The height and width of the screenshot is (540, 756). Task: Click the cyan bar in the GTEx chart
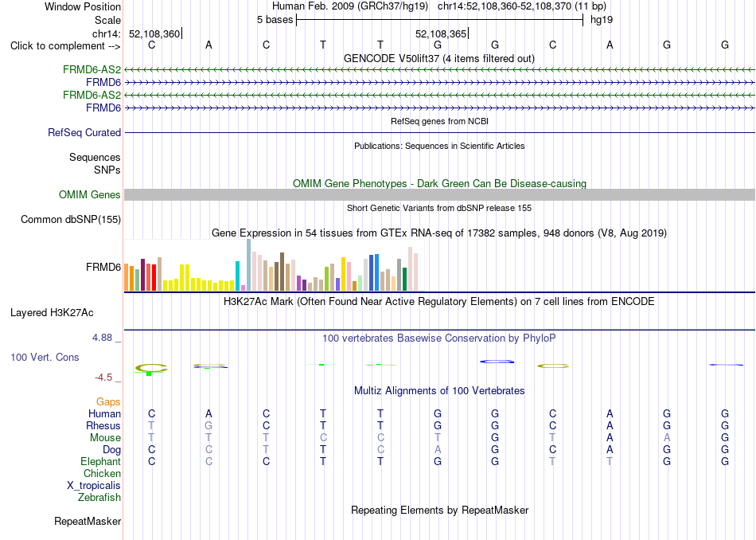click(x=237, y=276)
